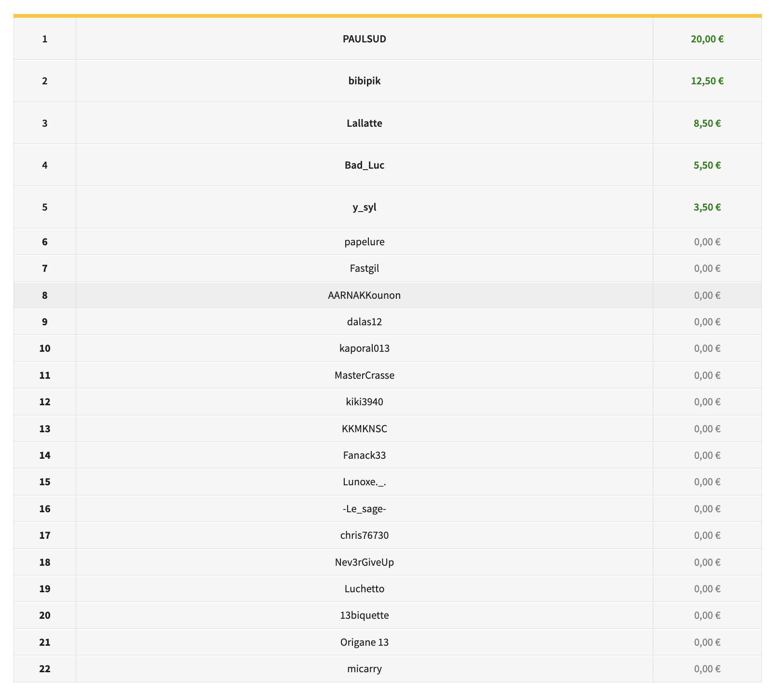The height and width of the screenshot is (692, 784).
Task: Open the y_syl player entry
Action: click(x=365, y=207)
